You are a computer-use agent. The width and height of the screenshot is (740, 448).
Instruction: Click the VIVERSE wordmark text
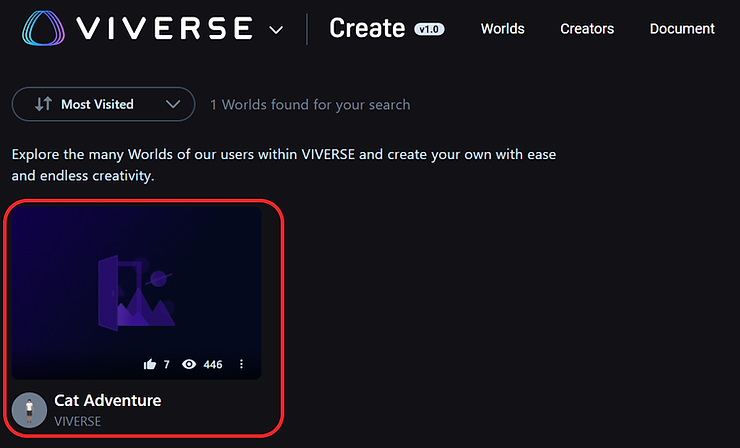[x=164, y=28]
